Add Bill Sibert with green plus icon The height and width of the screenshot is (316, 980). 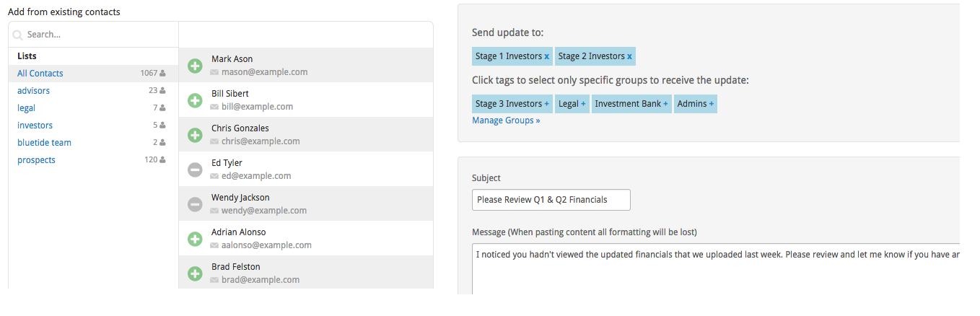pos(195,101)
